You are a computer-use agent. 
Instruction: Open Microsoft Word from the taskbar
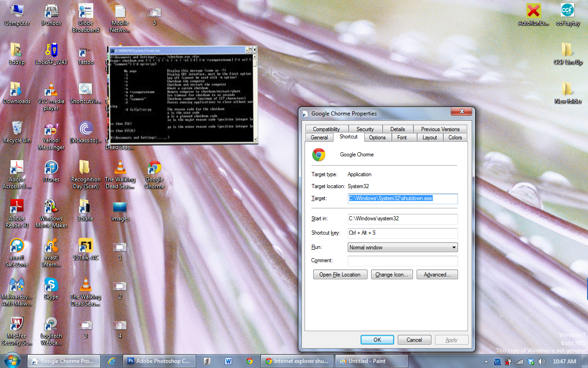pyautogui.click(x=228, y=361)
